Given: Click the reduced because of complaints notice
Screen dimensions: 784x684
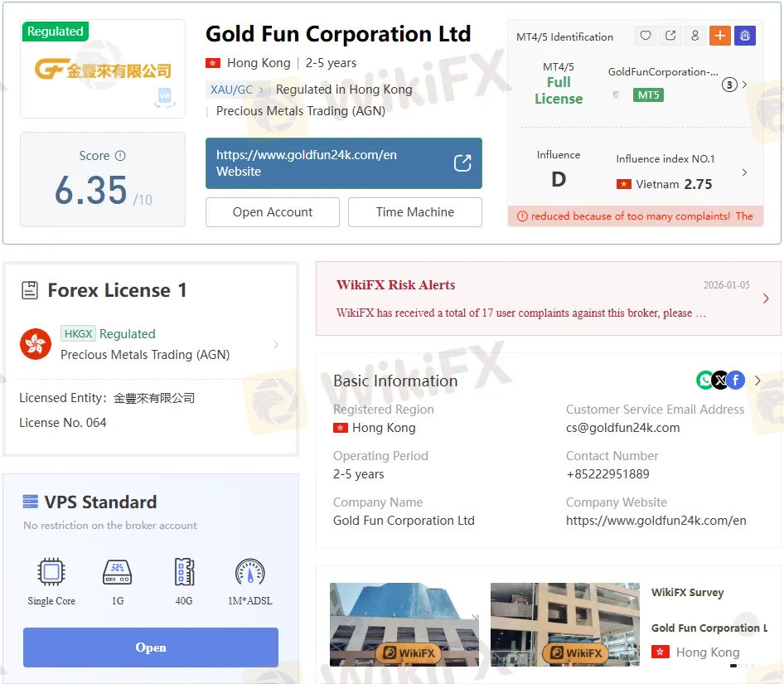Looking at the screenshot, I should [x=635, y=216].
